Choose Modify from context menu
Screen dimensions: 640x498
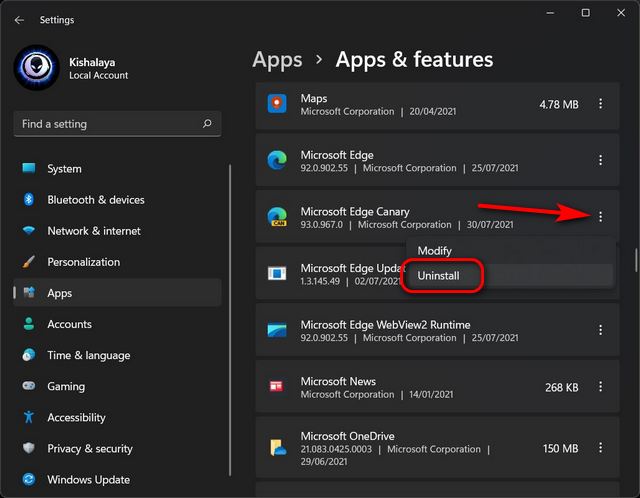point(434,250)
